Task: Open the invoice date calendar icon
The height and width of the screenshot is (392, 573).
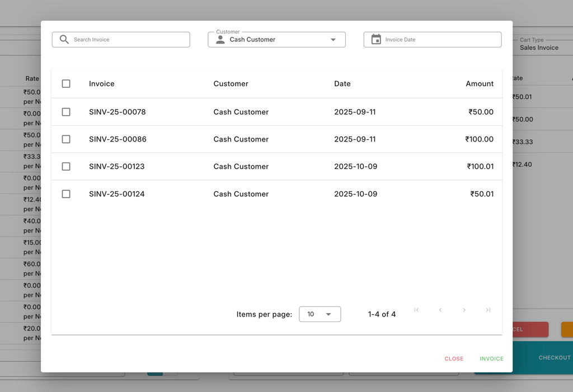Action: point(376,39)
